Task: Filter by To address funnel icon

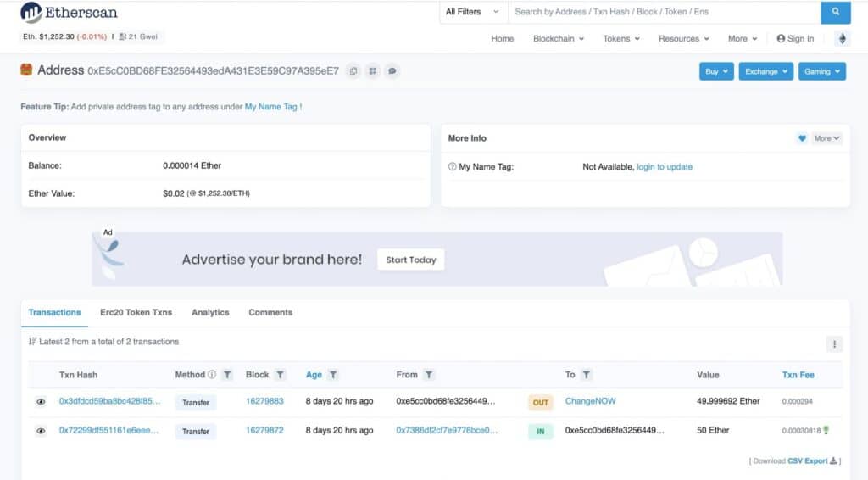Action: click(587, 375)
